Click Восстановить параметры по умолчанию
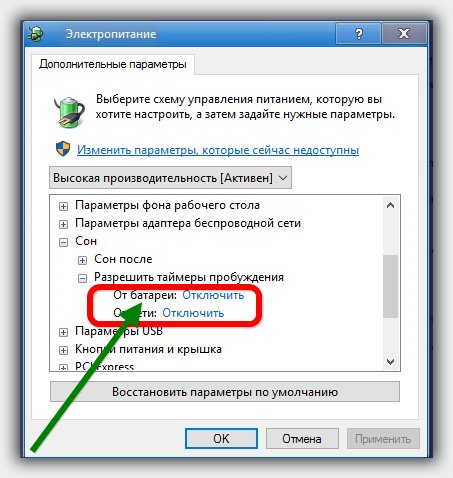 [225, 392]
